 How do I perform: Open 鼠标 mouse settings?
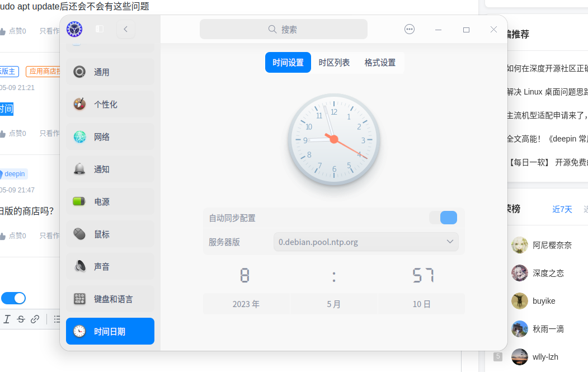click(110, 234)
